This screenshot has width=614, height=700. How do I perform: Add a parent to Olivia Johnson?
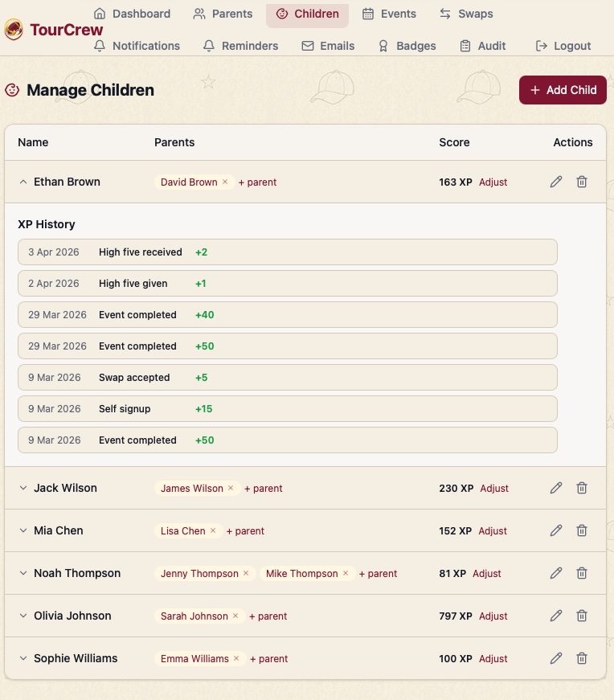click(268, 616)
